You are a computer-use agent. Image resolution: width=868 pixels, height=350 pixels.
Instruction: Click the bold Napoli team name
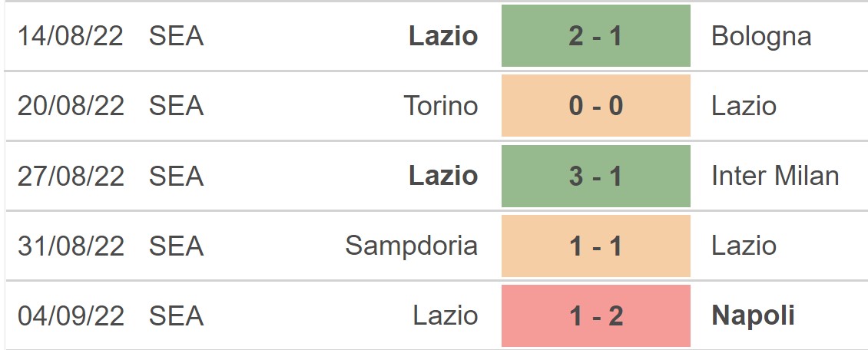(x=753, y=315)
